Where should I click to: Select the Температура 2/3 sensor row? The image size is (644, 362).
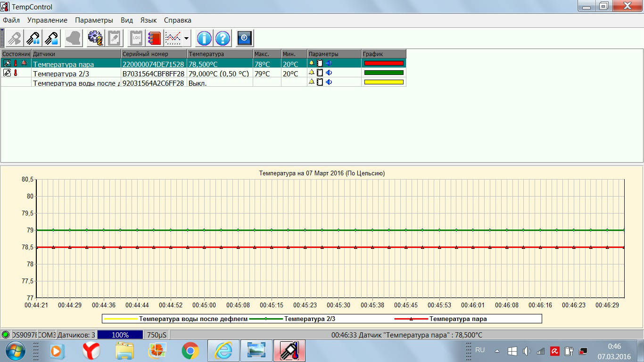coord(61,73)
